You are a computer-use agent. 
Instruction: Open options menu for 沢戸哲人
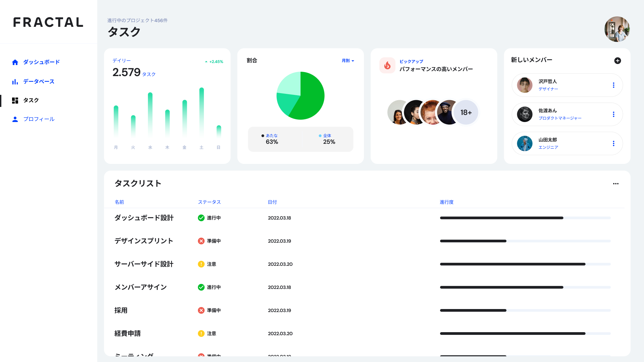[x=613, y=85]
